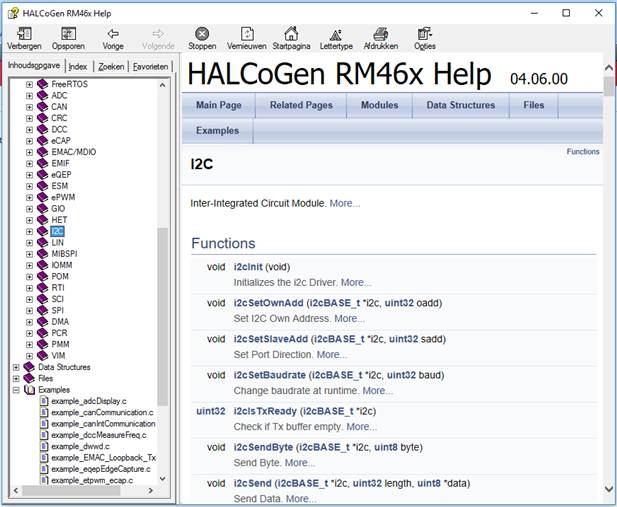
Task: Click the open book Examples icon
Action: [29, 390]
